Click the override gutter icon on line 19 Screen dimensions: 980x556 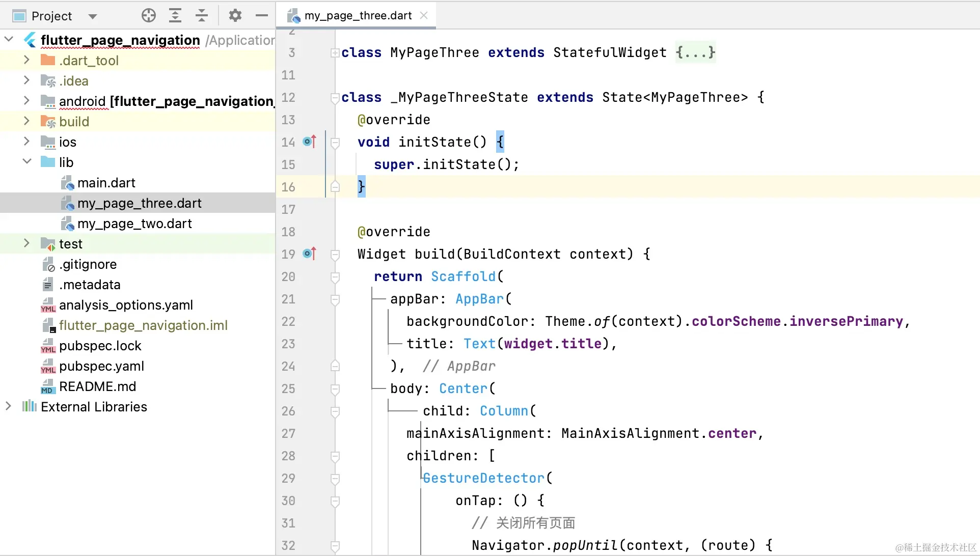(x=309, y=254)
